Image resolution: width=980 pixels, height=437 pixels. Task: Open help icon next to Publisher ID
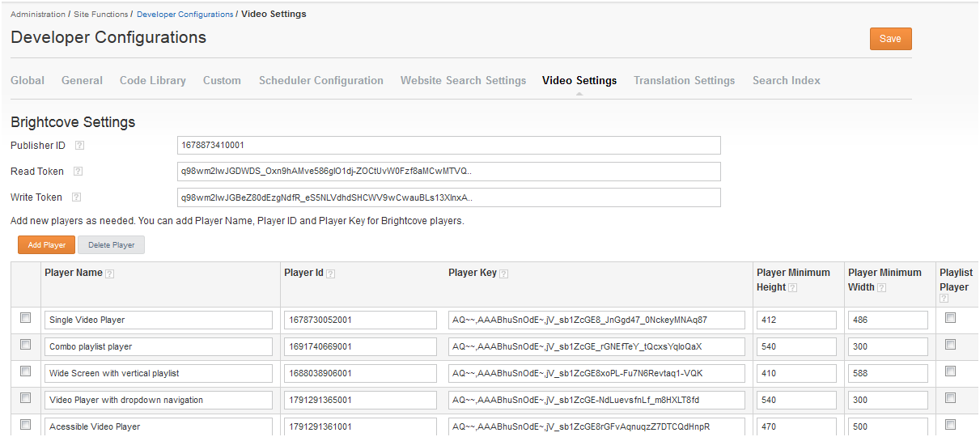[79, 146]
